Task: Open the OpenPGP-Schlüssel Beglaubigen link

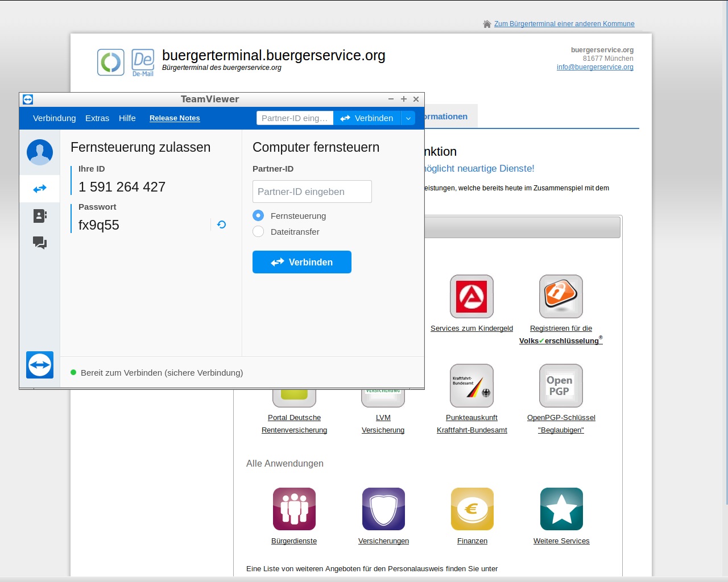Action: pos(561,424)
